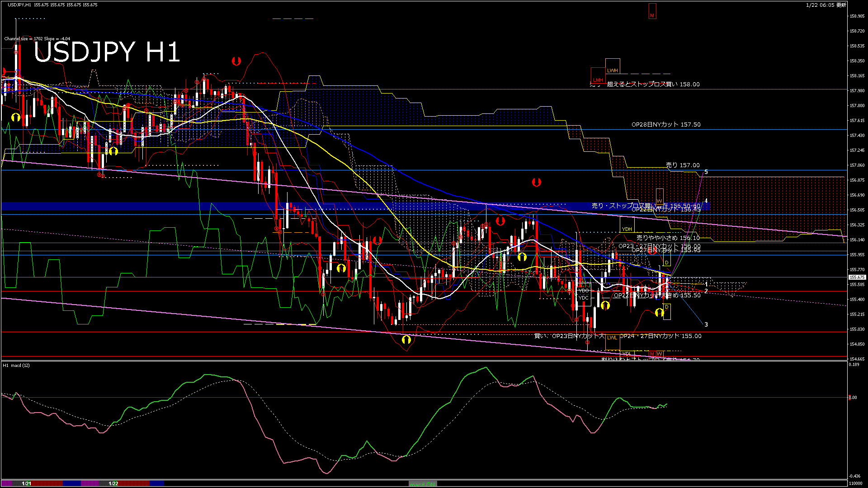Viewport: 868px width, 488px height.
Task: Select the 1/22 date marker
Action: [113, 483]
